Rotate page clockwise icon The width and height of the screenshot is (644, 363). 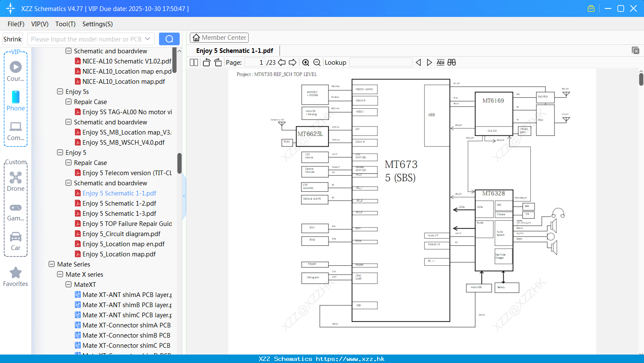coord(218,63)
